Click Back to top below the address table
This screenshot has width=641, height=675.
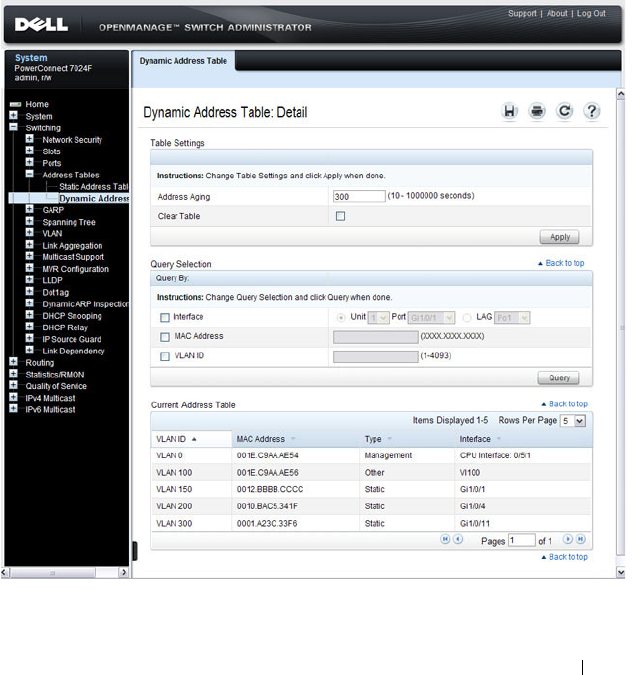[x=565, y=557]
